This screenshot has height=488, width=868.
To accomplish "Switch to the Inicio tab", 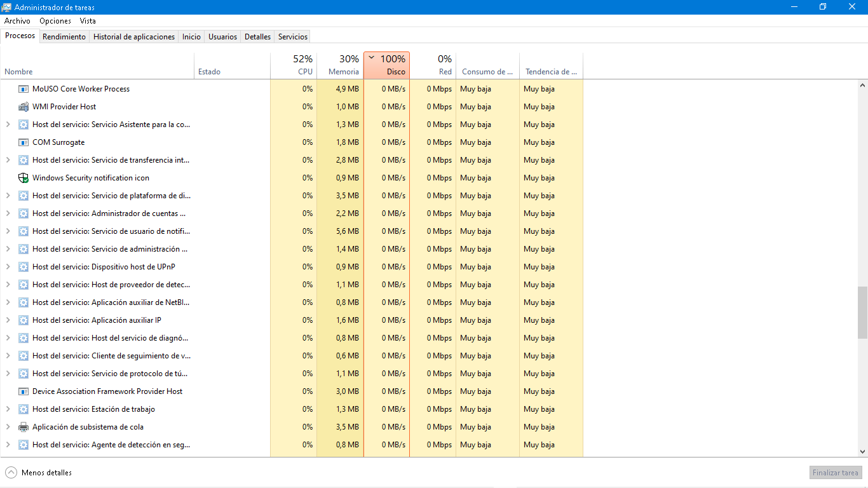I will [x=191, y=37].
